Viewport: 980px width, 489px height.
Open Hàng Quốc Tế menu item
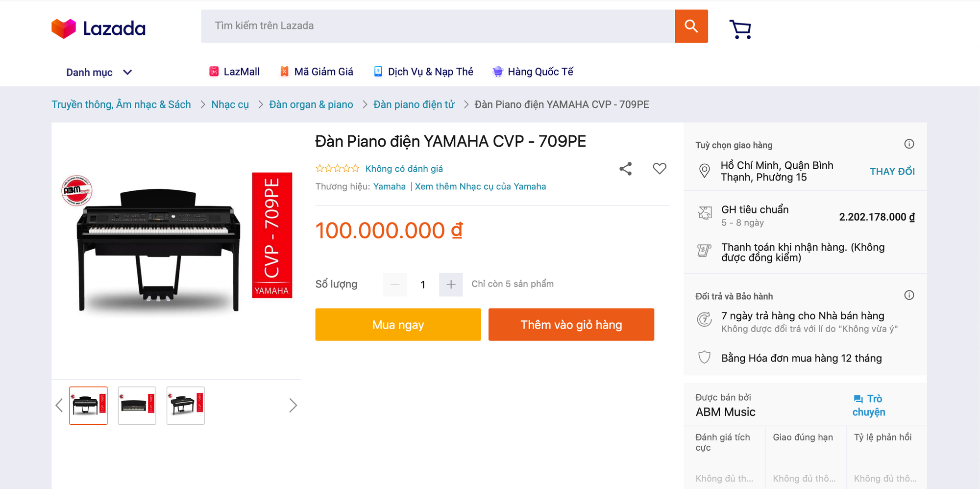tap(533, 72)
